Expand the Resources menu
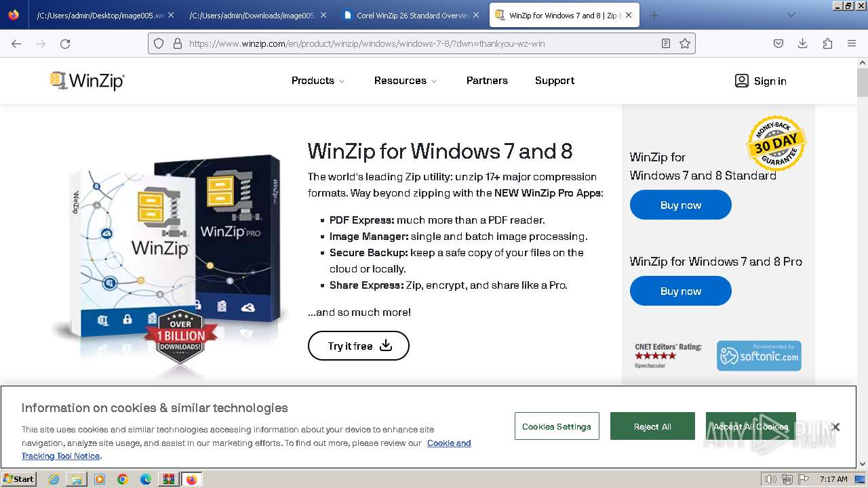Viewport: 868px width, 488px height. coord(406,81)
